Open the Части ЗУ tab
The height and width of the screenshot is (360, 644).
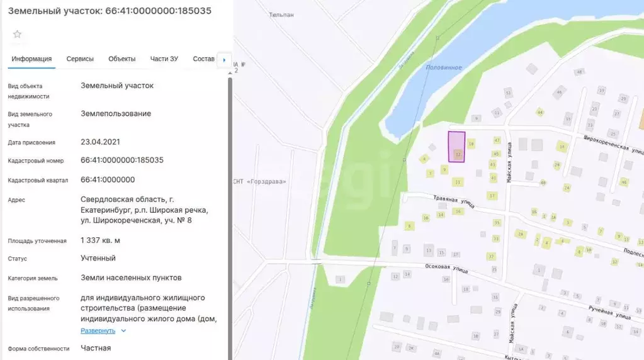tap(164, 59)
